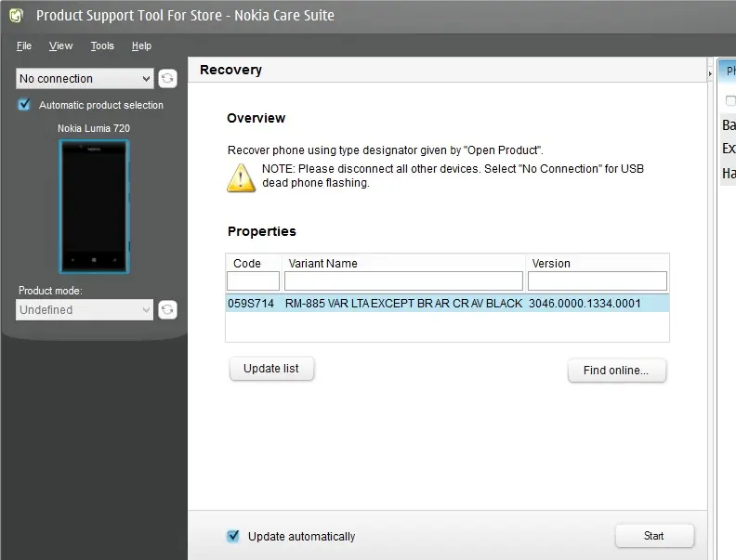Image resolution: width=736 pixels, height=560 pixels.
Task: Click the Version column header
Action: (551, 264)
